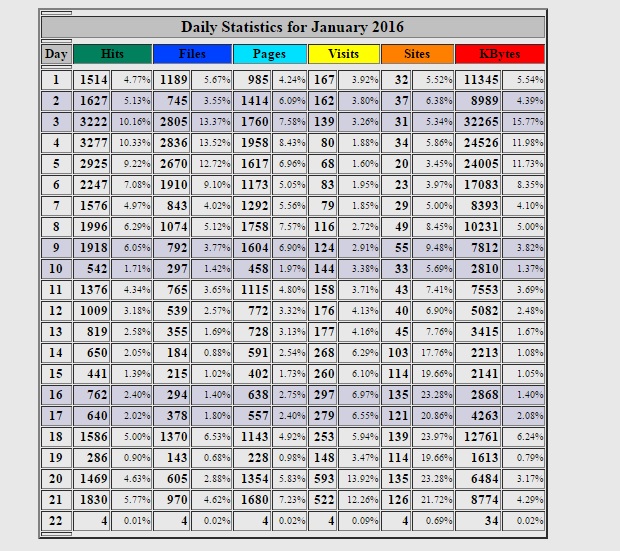Click the Day column header
The height and width of the screenshot is (551, 620).
[x=56, y=54]
